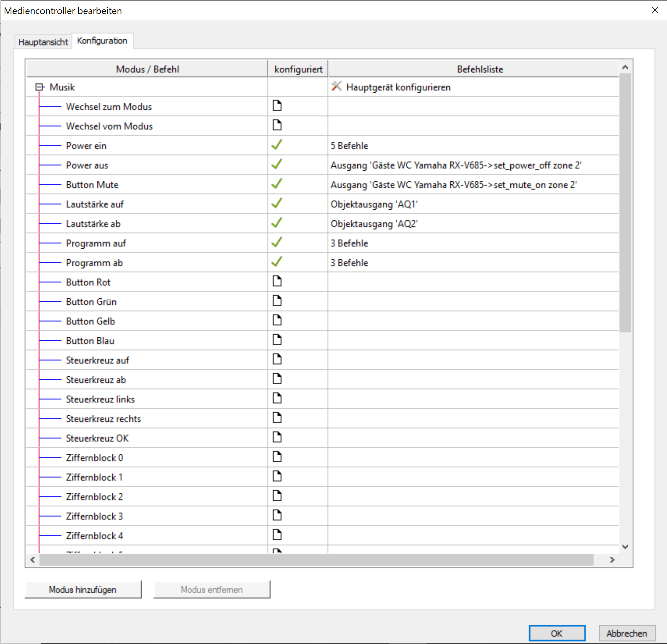This screenshot has height=644, width=667.
Task: Click the Modus hinzufügen button
Action: click(83, 590)
